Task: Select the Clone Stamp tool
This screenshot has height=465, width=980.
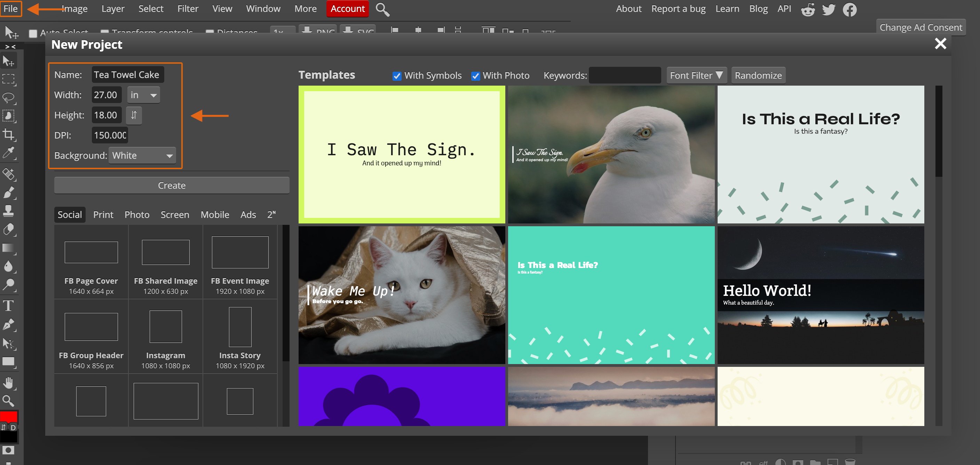Action: coord(8,211)
